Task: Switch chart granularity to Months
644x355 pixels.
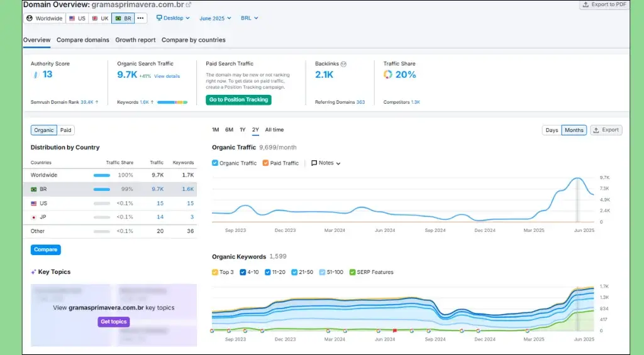Action: 574,130
